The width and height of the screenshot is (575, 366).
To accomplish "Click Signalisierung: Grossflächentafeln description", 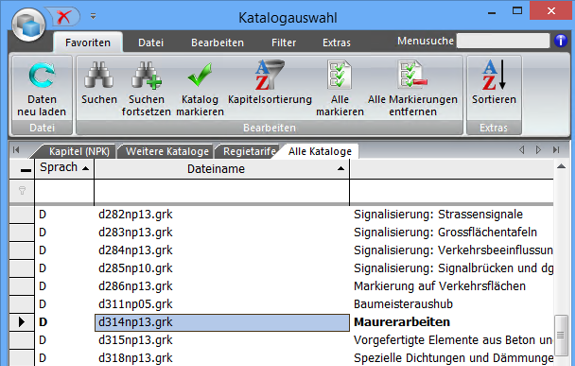I will coord(445,232).
